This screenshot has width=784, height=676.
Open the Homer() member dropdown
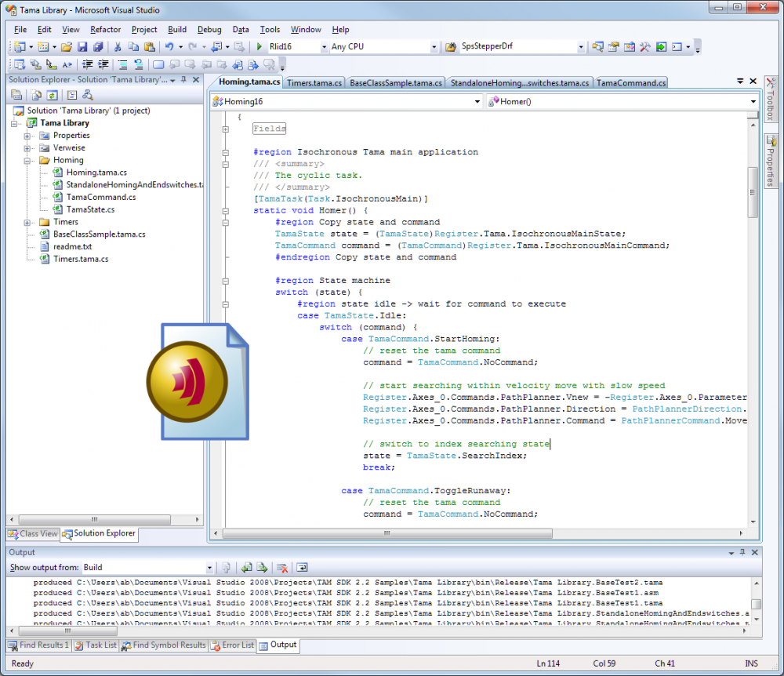pyautogui.click(x=753, y=102)
